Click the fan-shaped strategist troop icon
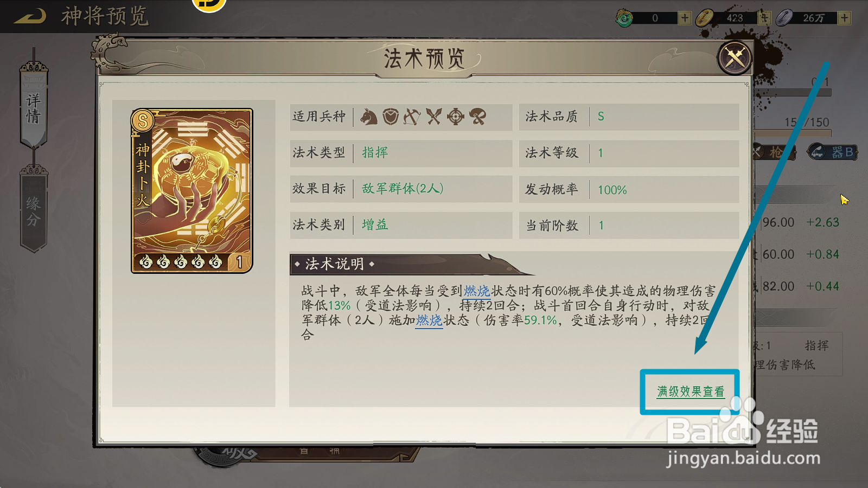 click(478, 117)
